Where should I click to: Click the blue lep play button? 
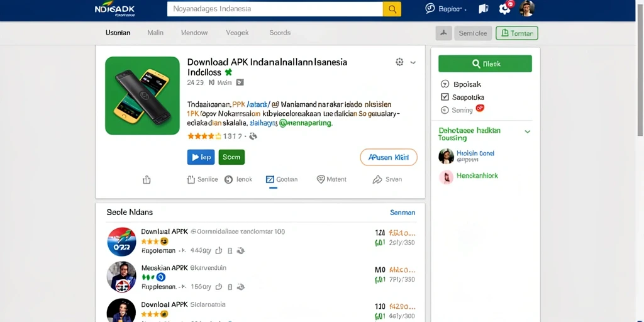tap(201, 157)
